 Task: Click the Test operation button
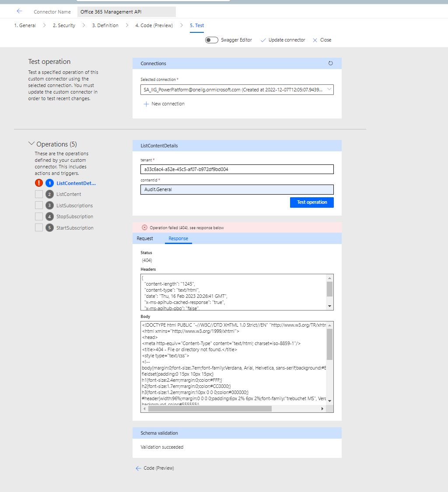(312, 202)
